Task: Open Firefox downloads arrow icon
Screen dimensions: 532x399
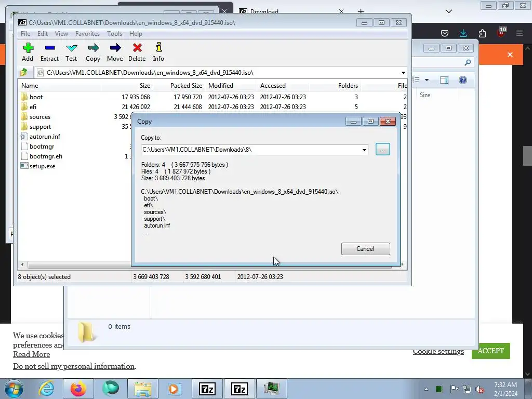Action: [463, 33]
